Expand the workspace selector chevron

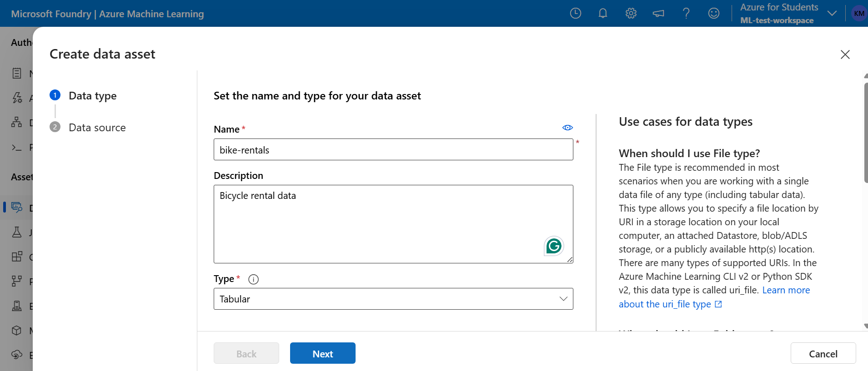click(x=832, y=13)
